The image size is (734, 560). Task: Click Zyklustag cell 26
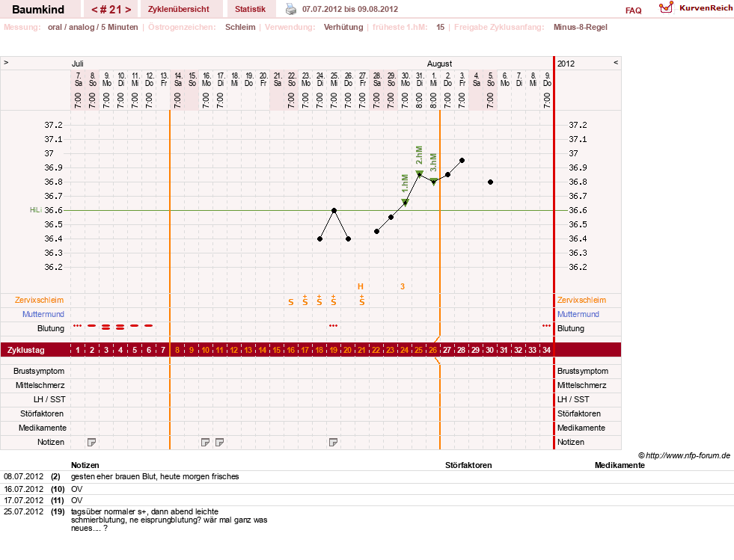pos(432,350)
